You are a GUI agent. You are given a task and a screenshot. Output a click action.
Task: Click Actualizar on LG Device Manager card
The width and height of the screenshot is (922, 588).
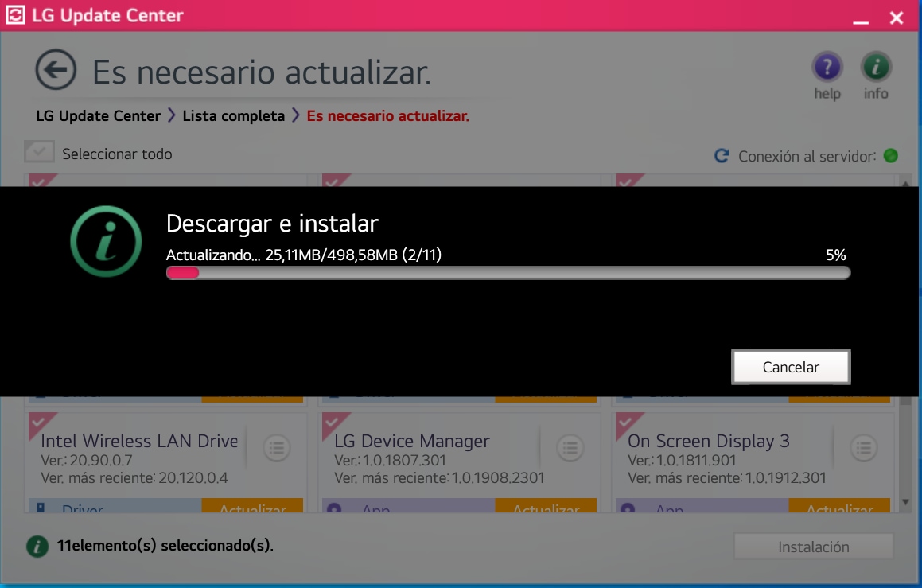click(546, 506)
